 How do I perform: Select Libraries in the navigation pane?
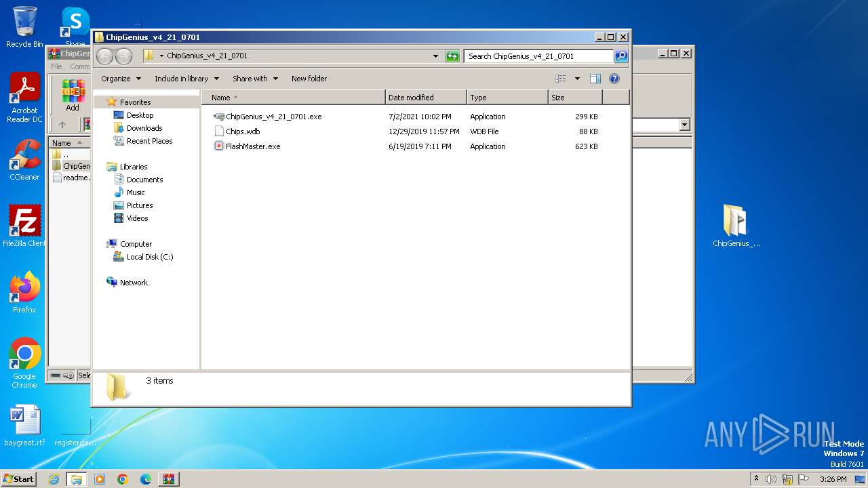coord(134,167)
